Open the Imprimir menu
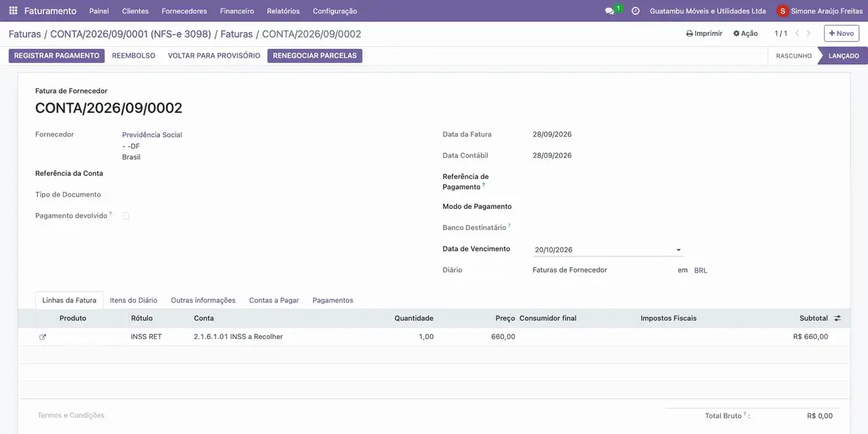This screenshot has width=868, height=434. (704, 33)
